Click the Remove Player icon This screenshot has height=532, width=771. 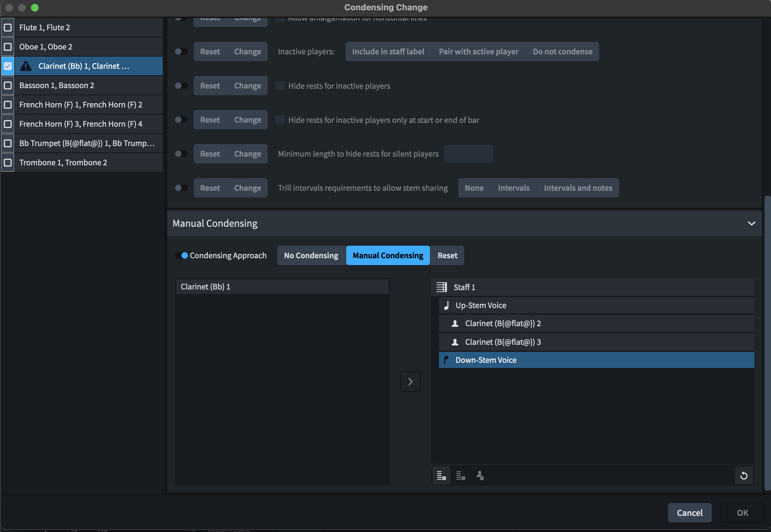480,476
